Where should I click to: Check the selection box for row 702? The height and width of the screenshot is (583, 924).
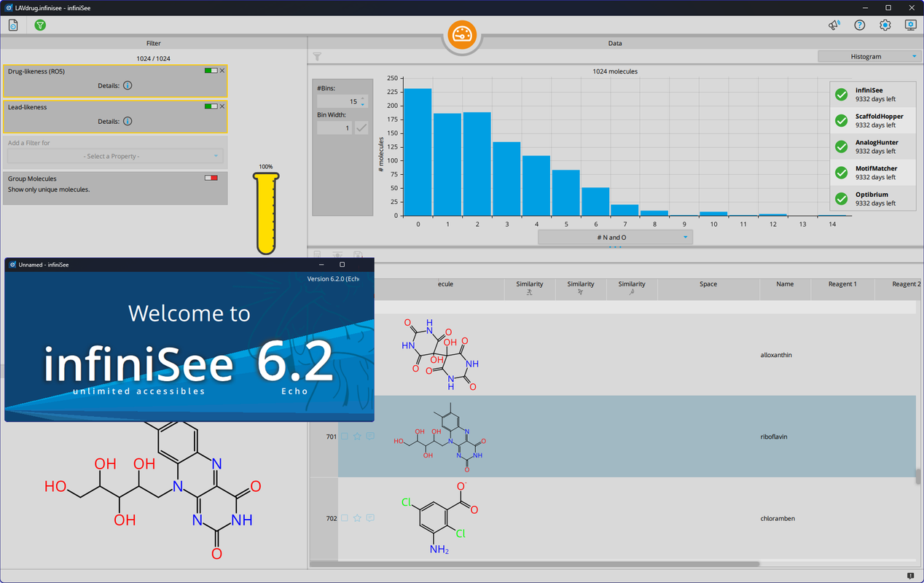[345, 518]
